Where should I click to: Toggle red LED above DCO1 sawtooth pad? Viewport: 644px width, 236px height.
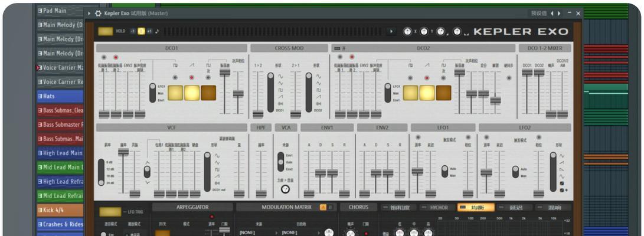(x=191, y=77)
